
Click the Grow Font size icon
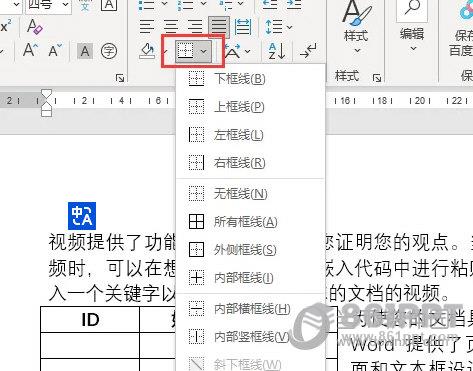click(x=30, y=51)
